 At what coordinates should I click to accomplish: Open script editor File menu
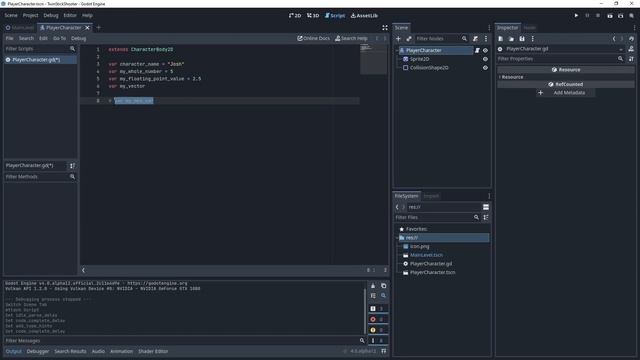point(9,38)
